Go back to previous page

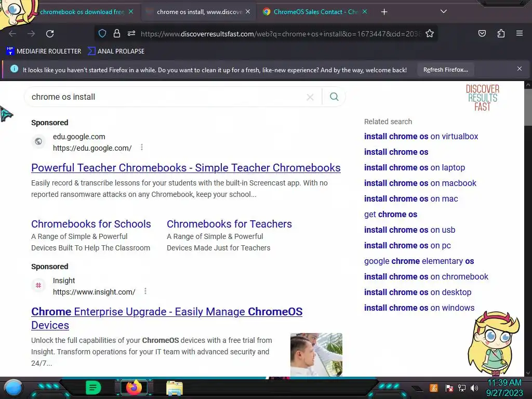[x=12, y=34]
